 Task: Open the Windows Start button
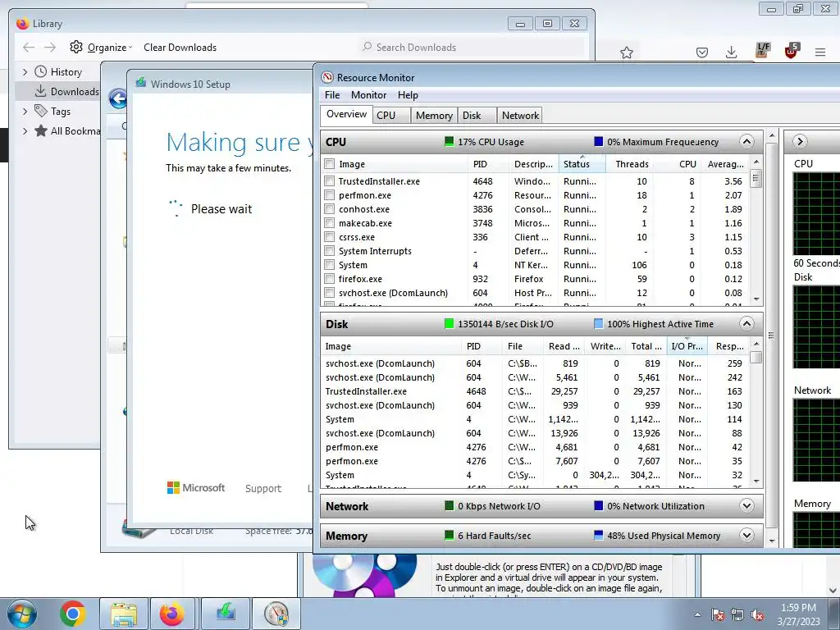point(22,614)
